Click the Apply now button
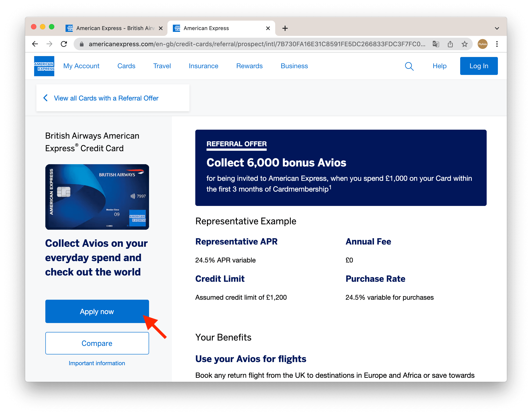The image size is (532, 415). (x=97, y=311)
